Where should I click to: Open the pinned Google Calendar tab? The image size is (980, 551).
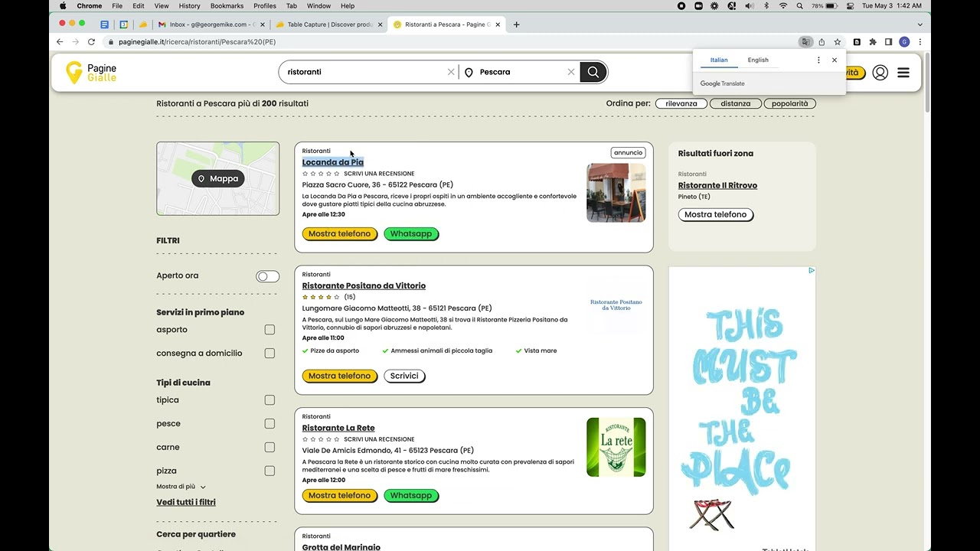[x=124, y=24]
